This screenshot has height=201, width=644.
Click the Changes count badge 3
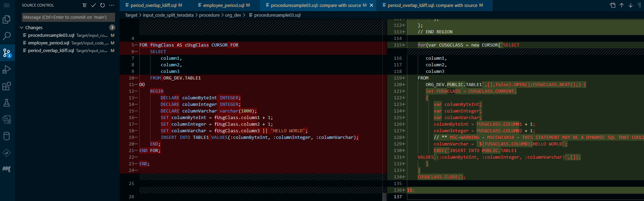click(x=112, y=27)
